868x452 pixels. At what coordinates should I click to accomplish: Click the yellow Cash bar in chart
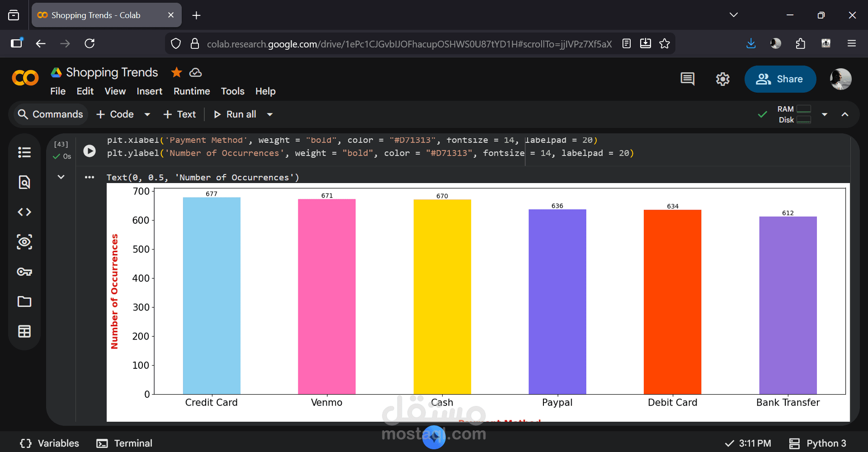pos(442,296)
